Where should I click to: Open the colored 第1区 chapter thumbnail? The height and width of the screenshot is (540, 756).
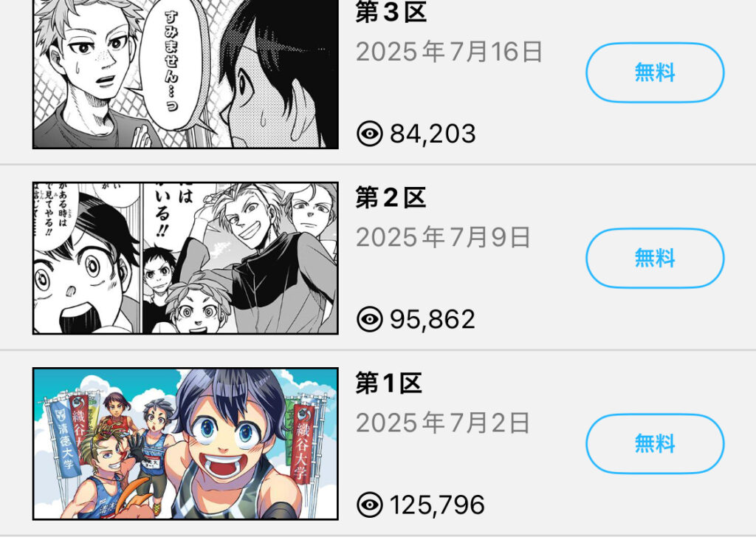point(185,444)
